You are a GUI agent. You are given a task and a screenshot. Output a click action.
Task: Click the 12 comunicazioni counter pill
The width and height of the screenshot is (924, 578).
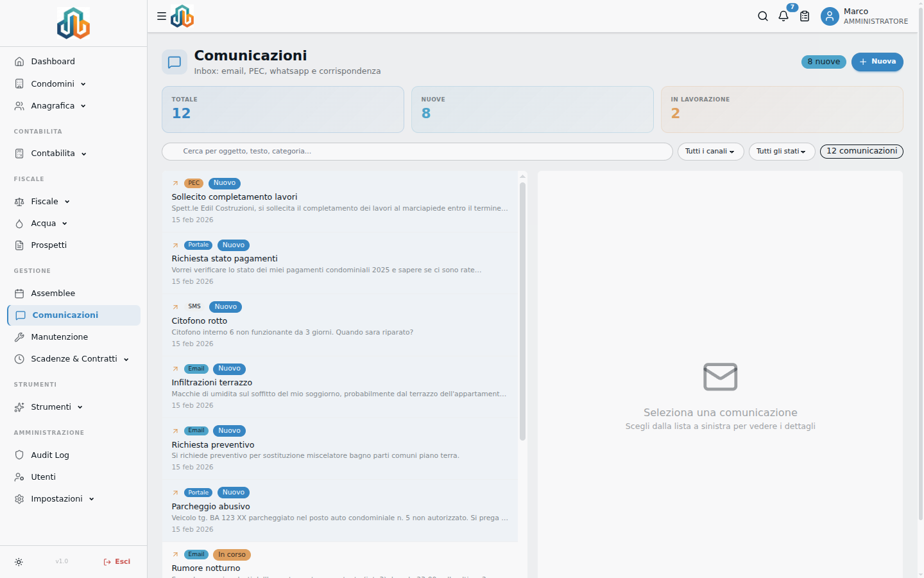[862, 152]
